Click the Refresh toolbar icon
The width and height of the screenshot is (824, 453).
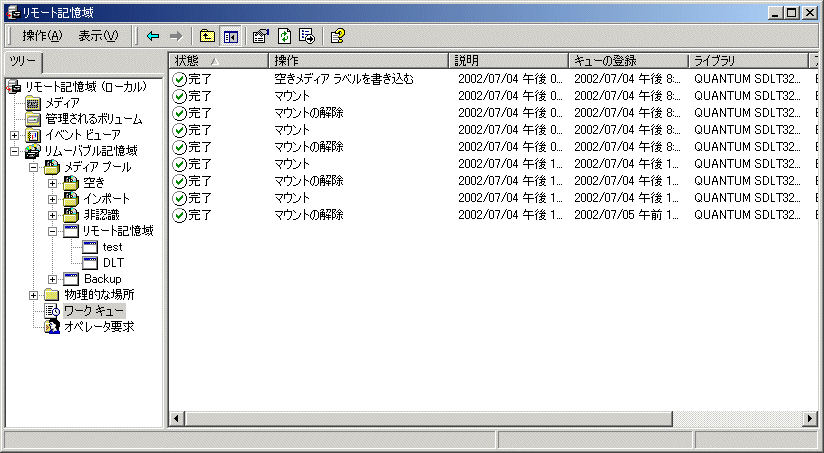click(284, 36)
